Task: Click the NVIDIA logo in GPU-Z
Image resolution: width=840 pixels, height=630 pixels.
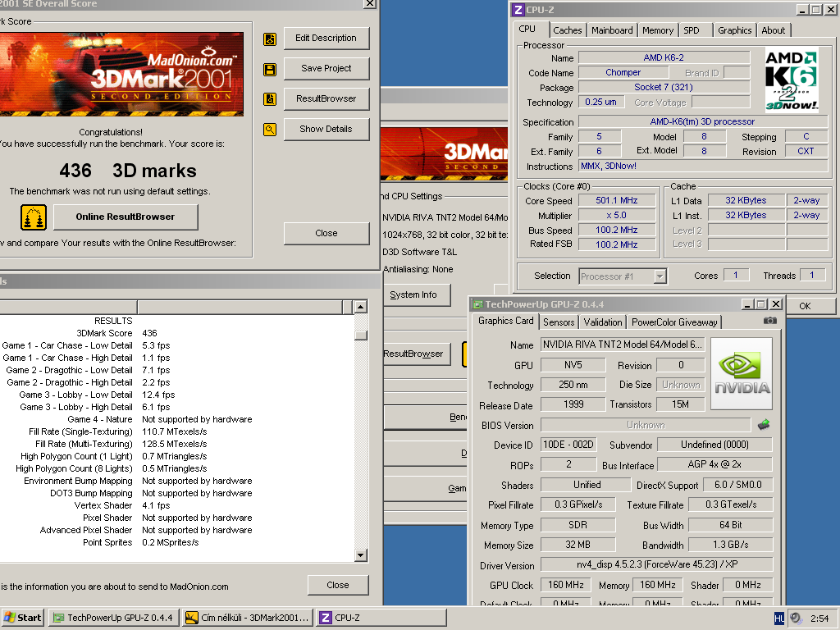Action: [742, 373]
